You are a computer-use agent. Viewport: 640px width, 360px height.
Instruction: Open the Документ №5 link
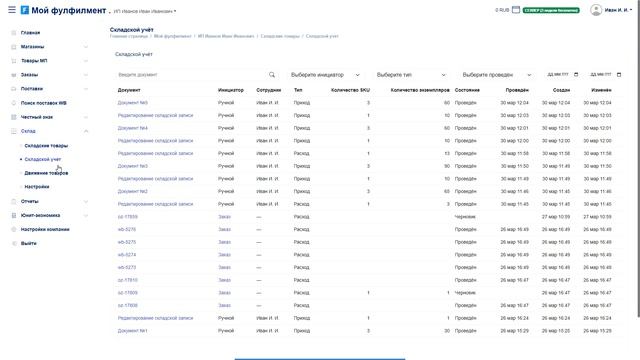[133, 103]
